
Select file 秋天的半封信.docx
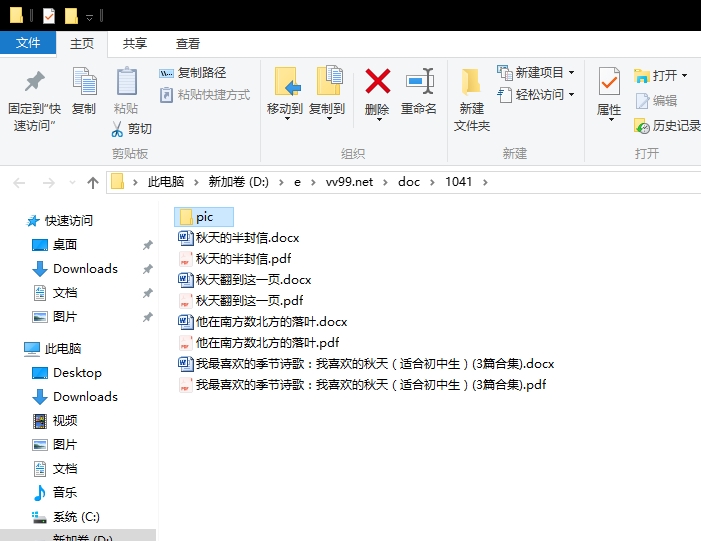(239, 238)
